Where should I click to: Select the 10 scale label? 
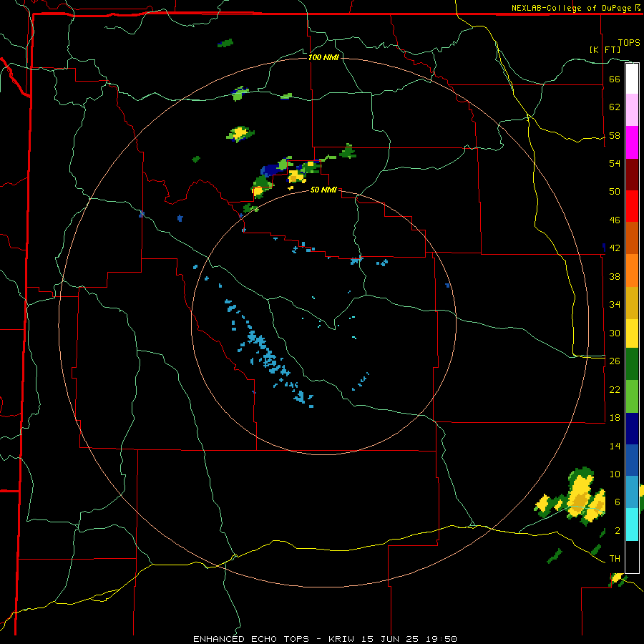pos(615,474)
